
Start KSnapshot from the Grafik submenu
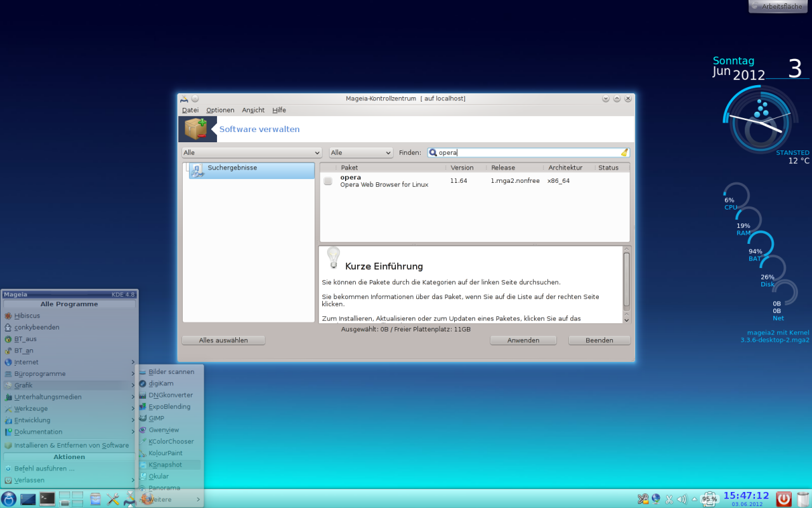[x=170, y=465]
